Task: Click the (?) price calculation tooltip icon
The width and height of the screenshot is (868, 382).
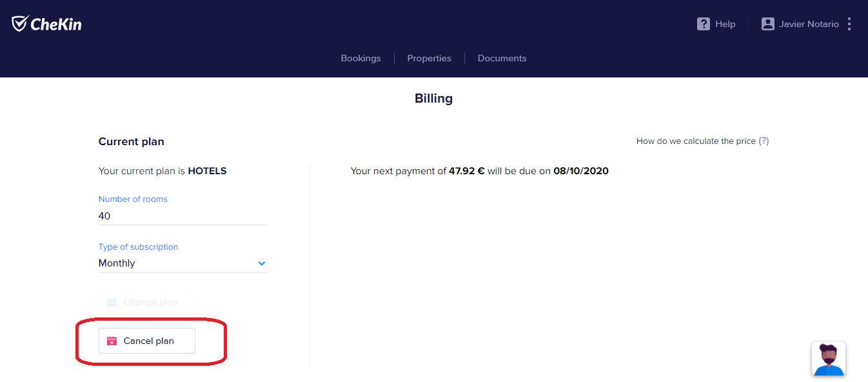Action: point(764,141)
